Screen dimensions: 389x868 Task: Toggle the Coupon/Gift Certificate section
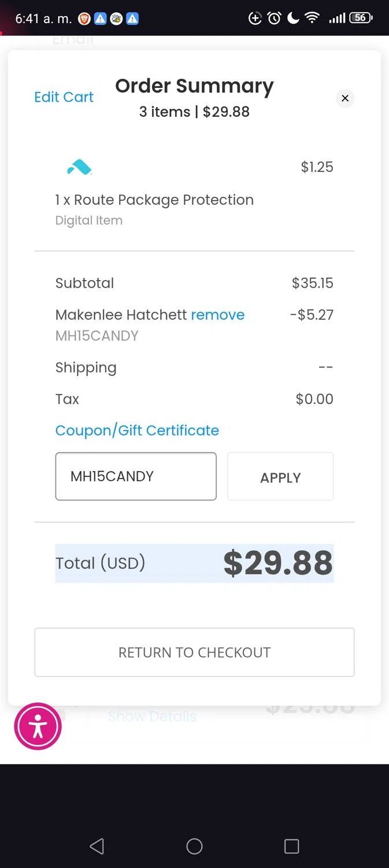click(x=137, y=431)
